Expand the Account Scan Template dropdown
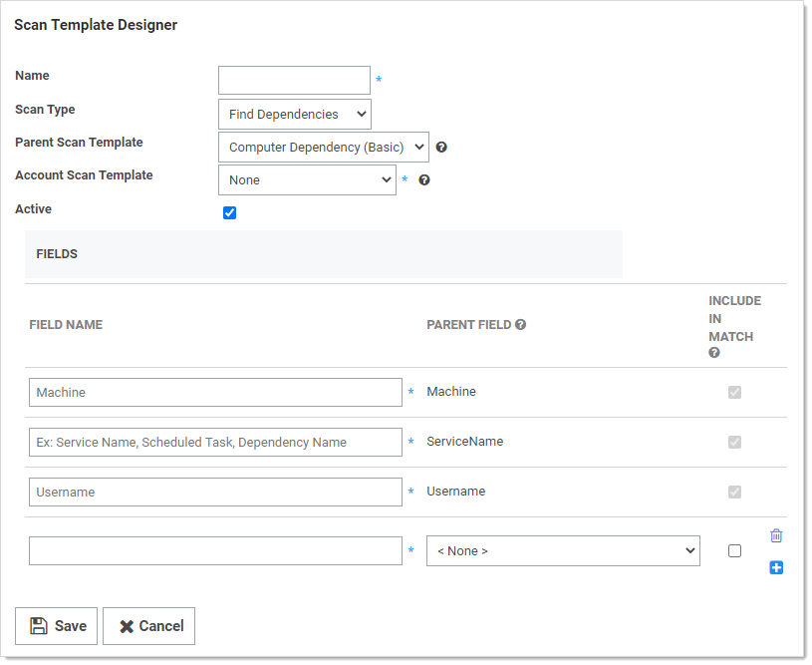The height and width of the screenshot is (665, 812). 307,180
